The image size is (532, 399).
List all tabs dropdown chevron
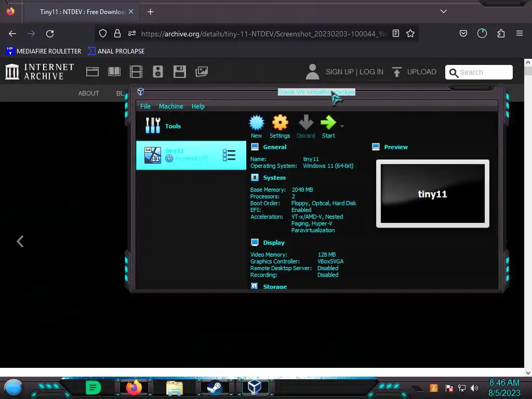tap(444, 11)
